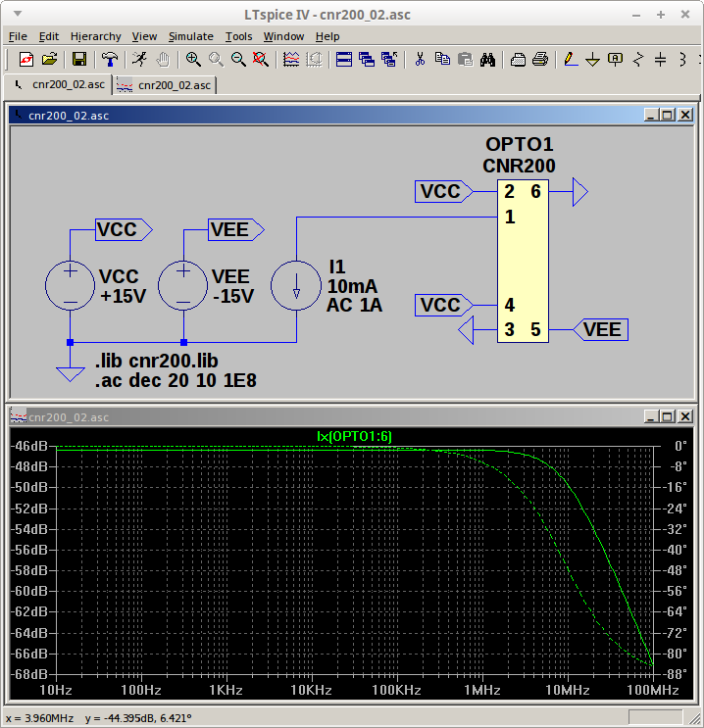704x728 pixels.
Task: Minimize the schematic sub-window
Action: pos(650,115)
